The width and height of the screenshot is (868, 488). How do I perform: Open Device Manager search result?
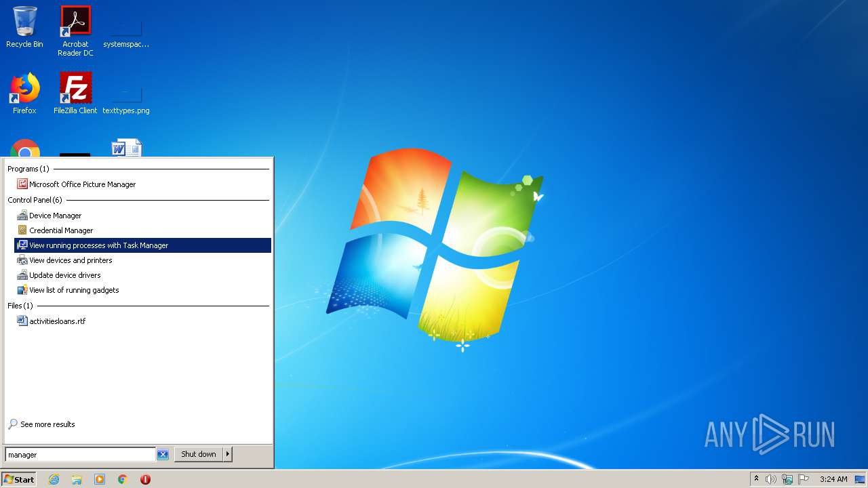[x=143, y=216]
